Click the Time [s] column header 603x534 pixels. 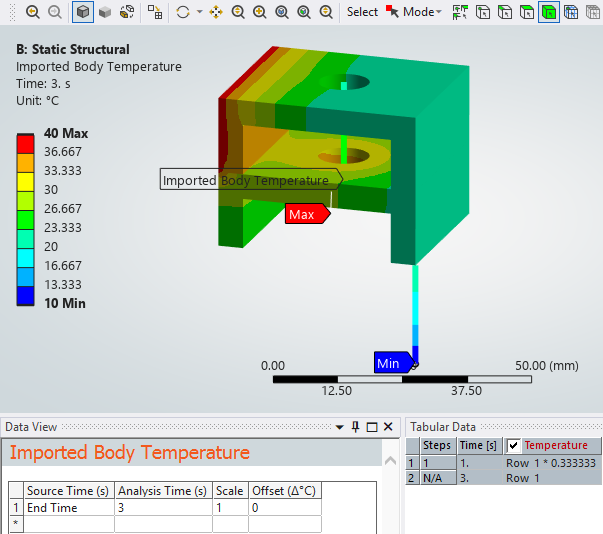tap(478, 446)
